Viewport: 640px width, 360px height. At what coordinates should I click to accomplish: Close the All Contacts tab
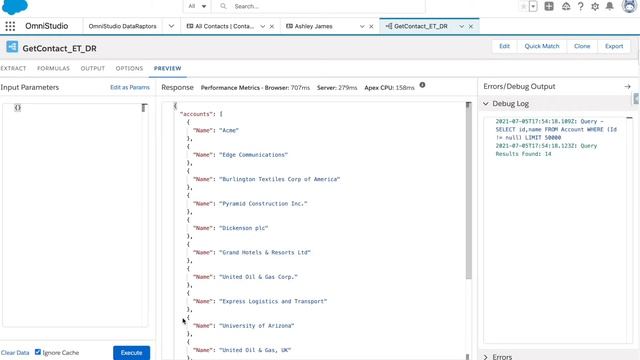(x=272, y=27)
